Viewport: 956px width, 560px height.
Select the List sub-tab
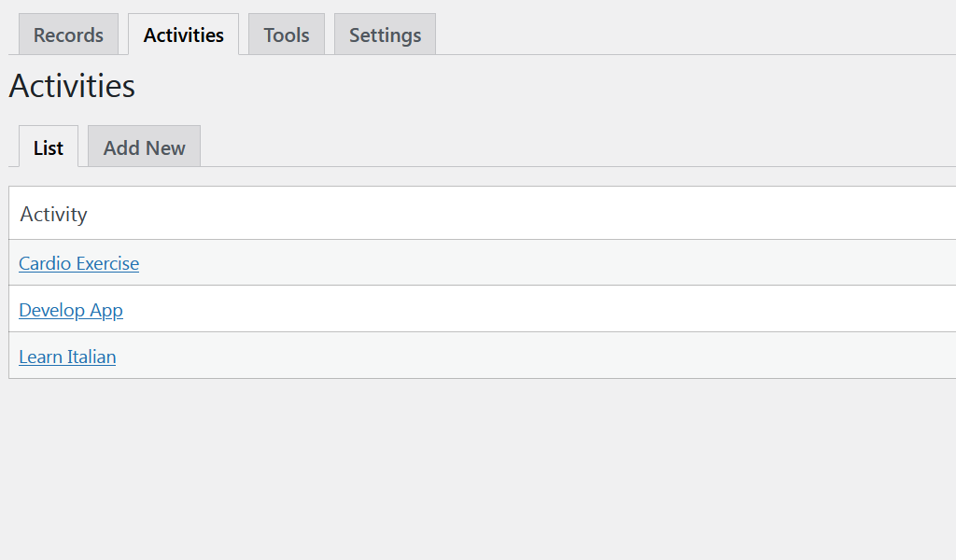(49, 147)
